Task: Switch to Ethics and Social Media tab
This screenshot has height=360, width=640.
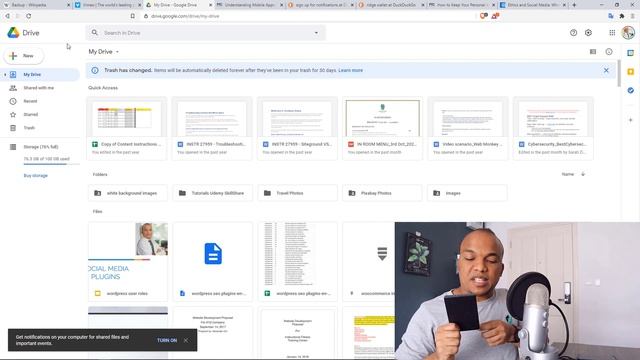Action: click(x=532, y=5)
